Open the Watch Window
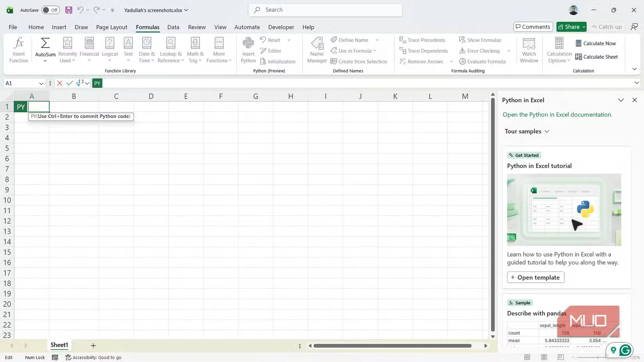The image size is (644, 362). (x=529, y=50)
